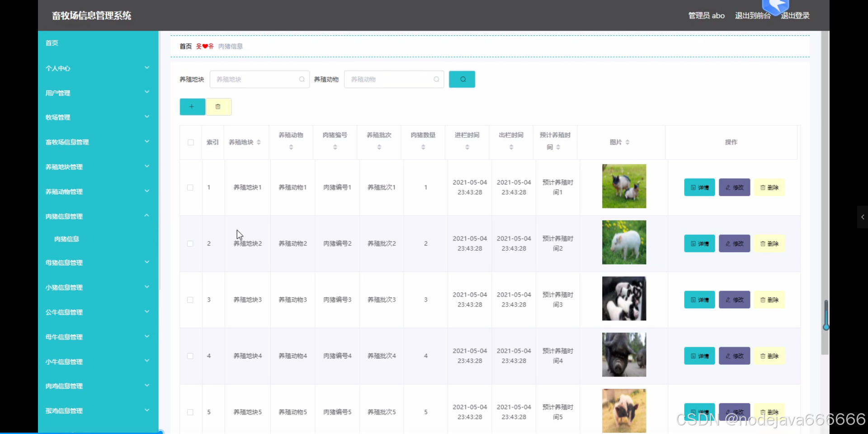The height and width of the screenshot is (434, 868).
Task: Click the teal search magnifier button
Action: [x=462, y=79]
